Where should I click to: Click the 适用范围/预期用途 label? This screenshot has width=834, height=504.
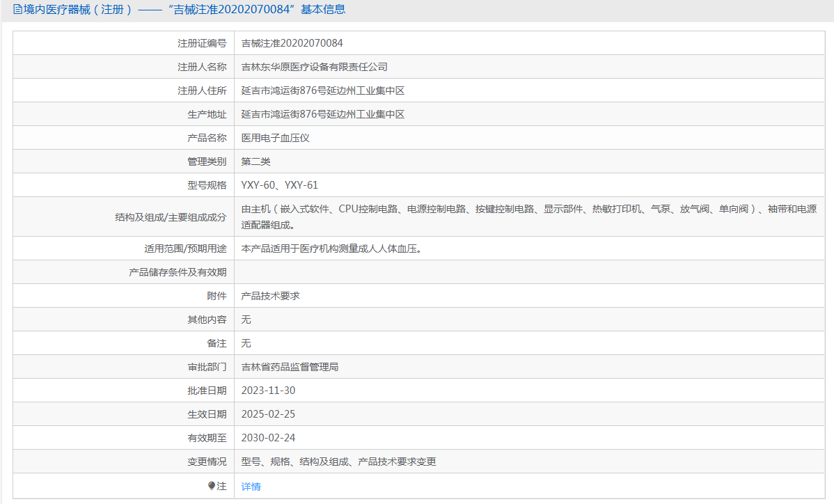click(185, 249)
